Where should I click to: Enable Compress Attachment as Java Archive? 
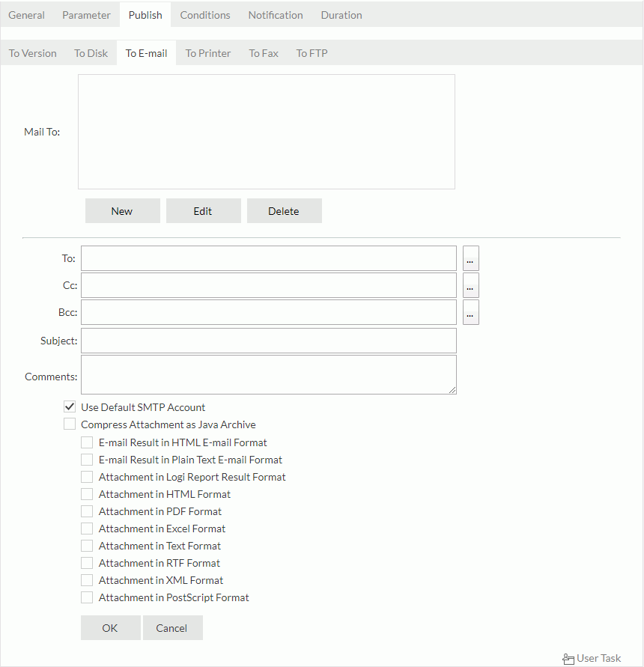(x=69, y=424)
